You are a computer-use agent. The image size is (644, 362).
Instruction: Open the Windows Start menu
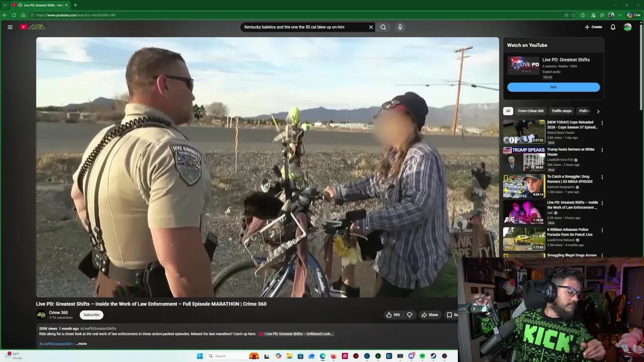coord(200,356)
